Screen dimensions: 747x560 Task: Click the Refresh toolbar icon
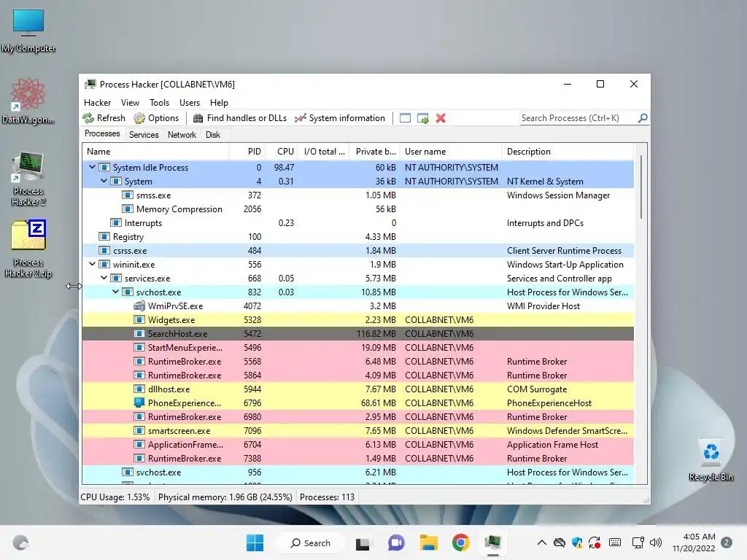point(88,118)
